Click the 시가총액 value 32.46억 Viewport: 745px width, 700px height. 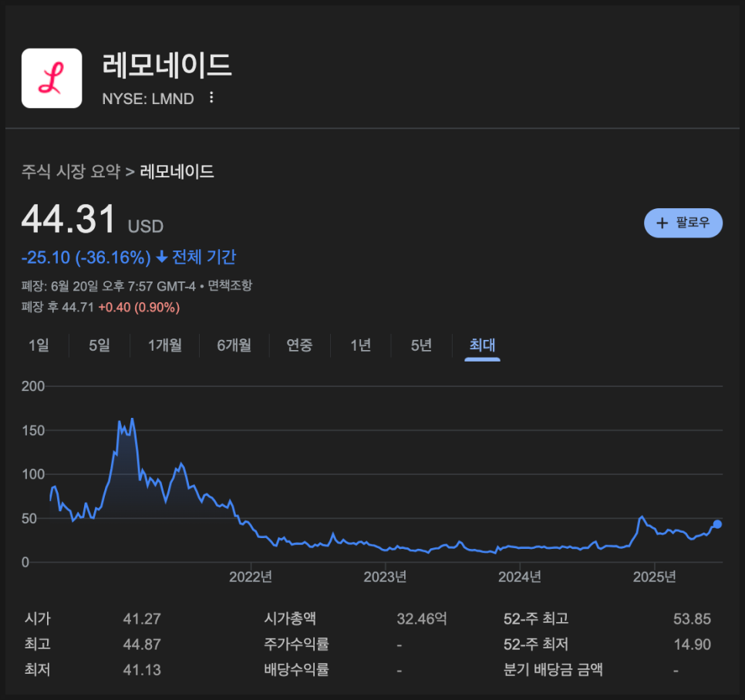coord(422,619)
